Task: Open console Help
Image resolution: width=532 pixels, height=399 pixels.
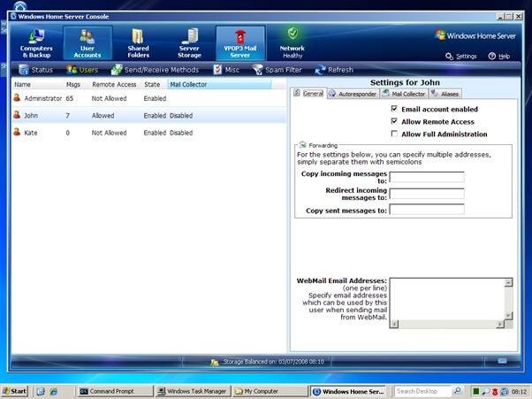Action: (499, 56)
